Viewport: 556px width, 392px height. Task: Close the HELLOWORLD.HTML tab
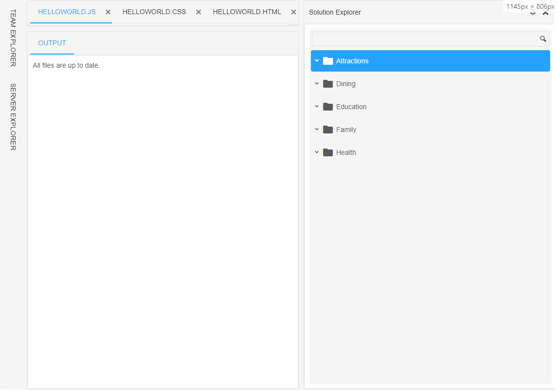point(294,12)
